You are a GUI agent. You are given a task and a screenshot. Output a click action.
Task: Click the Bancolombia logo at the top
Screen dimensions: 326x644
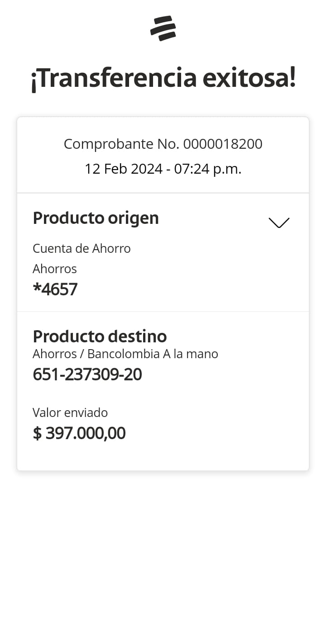click(x=163, y=28)
